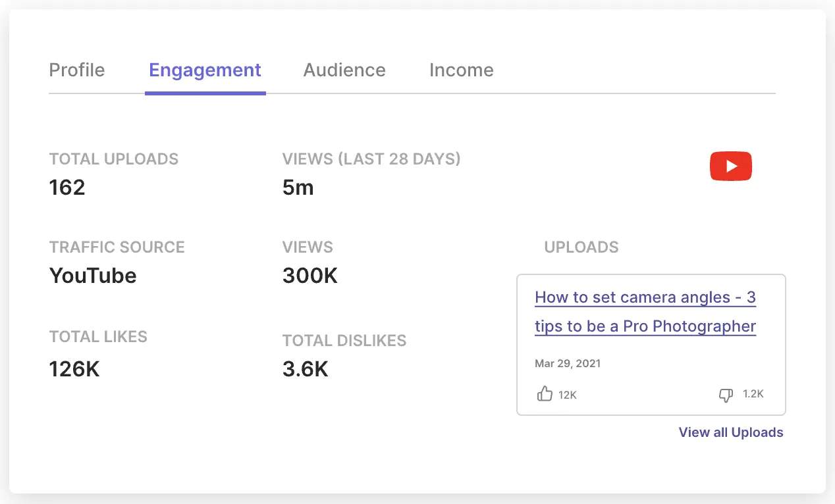Click the Total Uploads value 162
This screenshot has height=504, width=835.
point(67,188)
